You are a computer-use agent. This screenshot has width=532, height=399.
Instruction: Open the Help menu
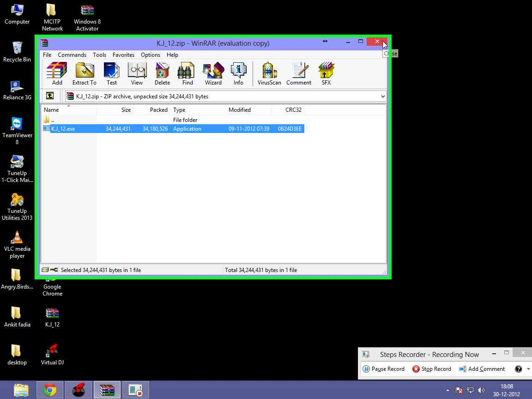pyautogui.click(x=172, y=54)
